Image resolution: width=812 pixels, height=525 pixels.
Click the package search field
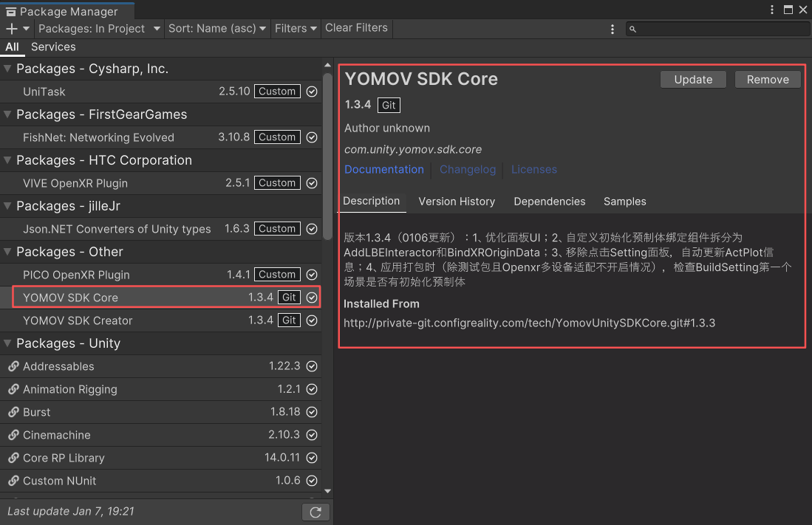[x=717, y=29]
